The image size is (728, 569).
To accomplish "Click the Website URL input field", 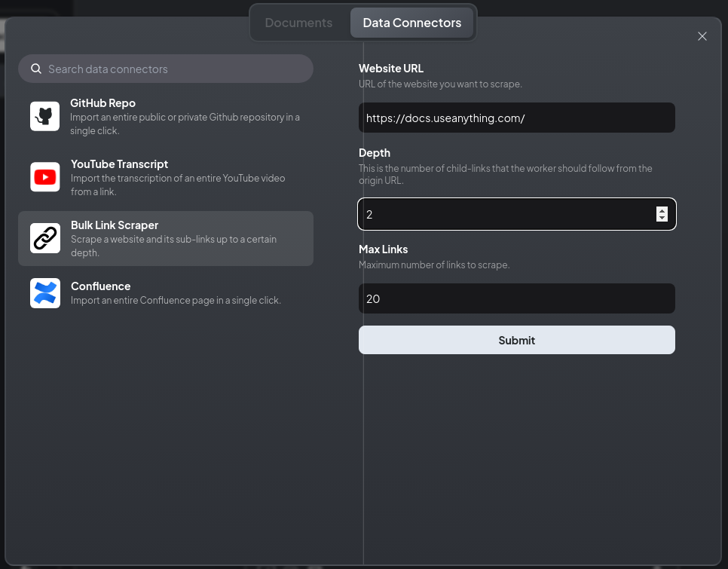I will point(517,118).
